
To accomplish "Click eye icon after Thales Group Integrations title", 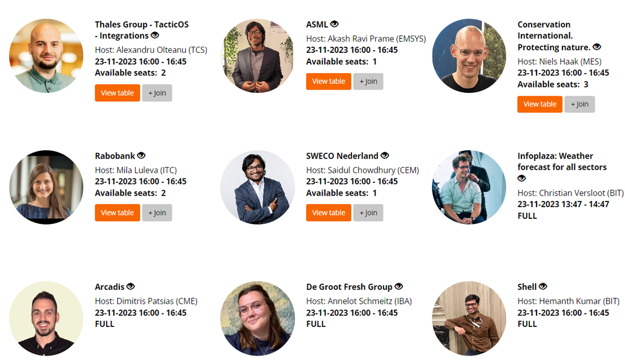I will click(155, 35).
